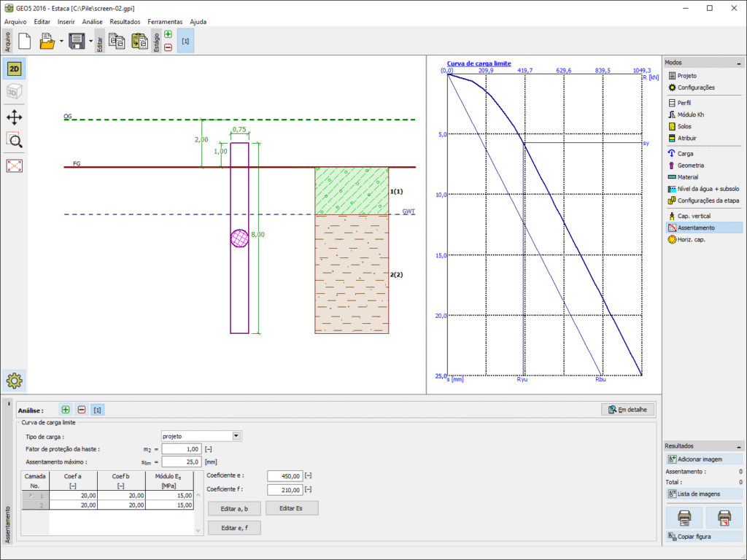The image size is (747, 560).
Task: Switch to 2D view mode
Action: (15, 69)
